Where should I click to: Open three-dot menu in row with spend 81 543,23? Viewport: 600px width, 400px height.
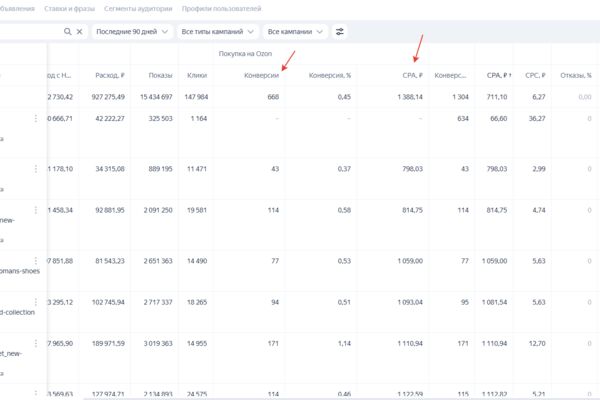[x=36, y=261]
